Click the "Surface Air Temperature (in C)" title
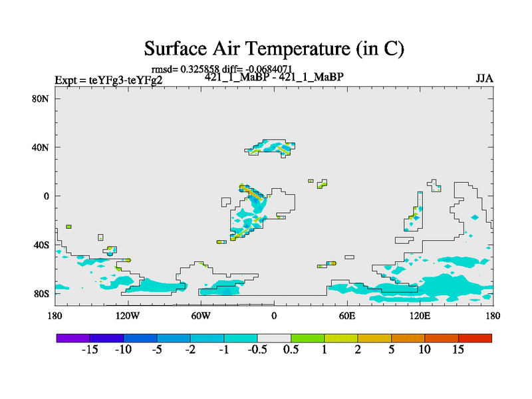Viewport: 532px width, 399px height. [x=274, y=49]
